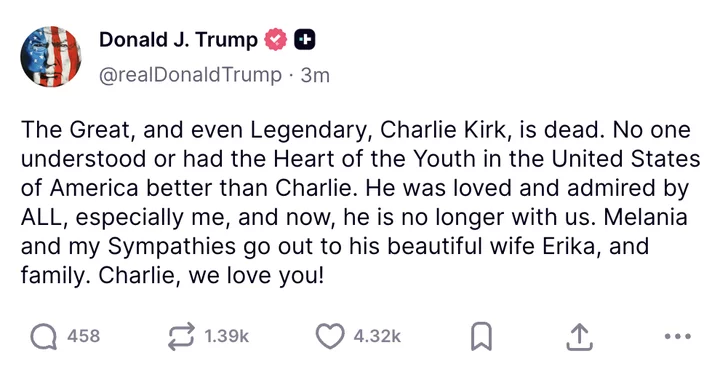
Task: Click the repost arrows icon
Action: [181, 337]
